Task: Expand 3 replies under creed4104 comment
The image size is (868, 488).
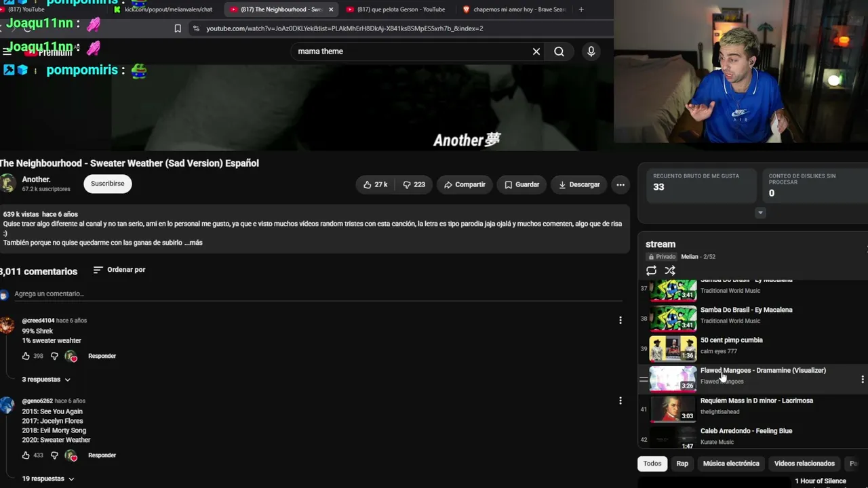Action: click(x=46, y=380)
